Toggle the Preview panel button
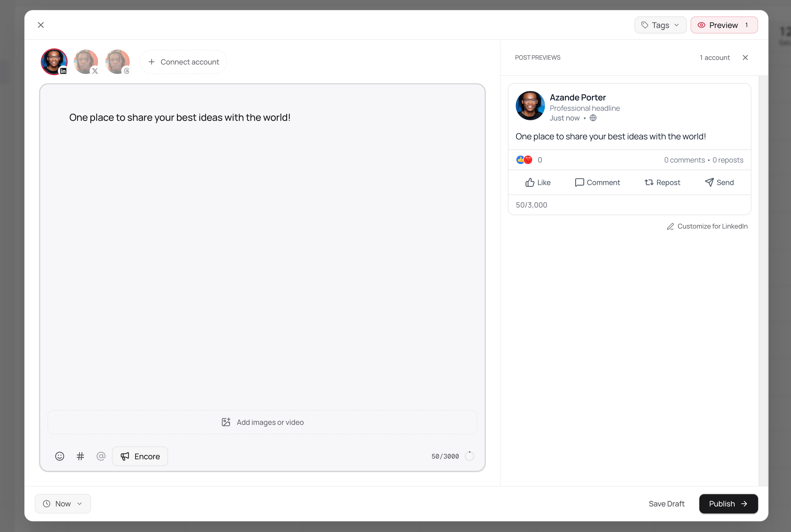791x532 pixels. (x=724, y=25)
